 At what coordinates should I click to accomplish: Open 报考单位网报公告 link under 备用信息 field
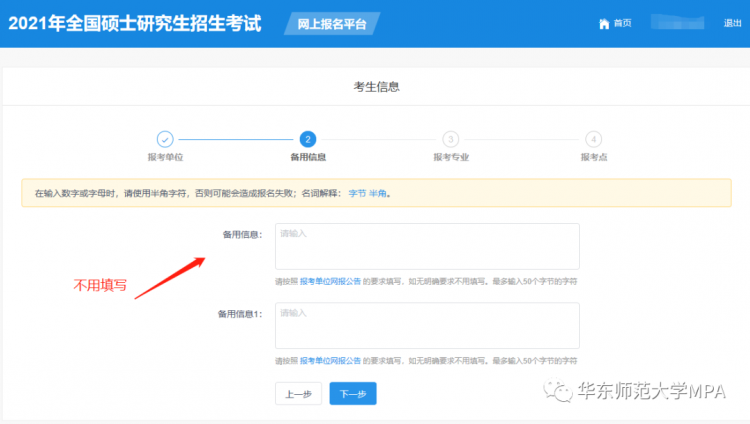click(x=330, y=281)
